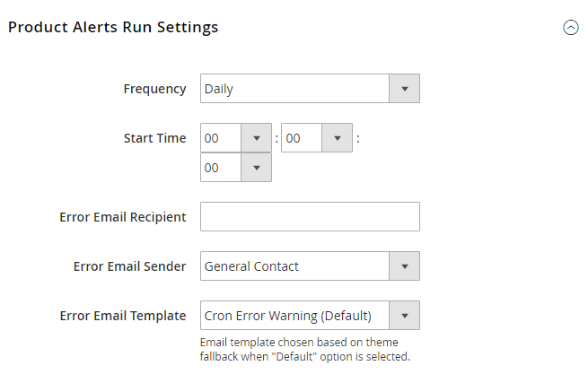Screen dimensions: 588x383
Task: Click the Start Time seconds arrow button
Action: 256,168
